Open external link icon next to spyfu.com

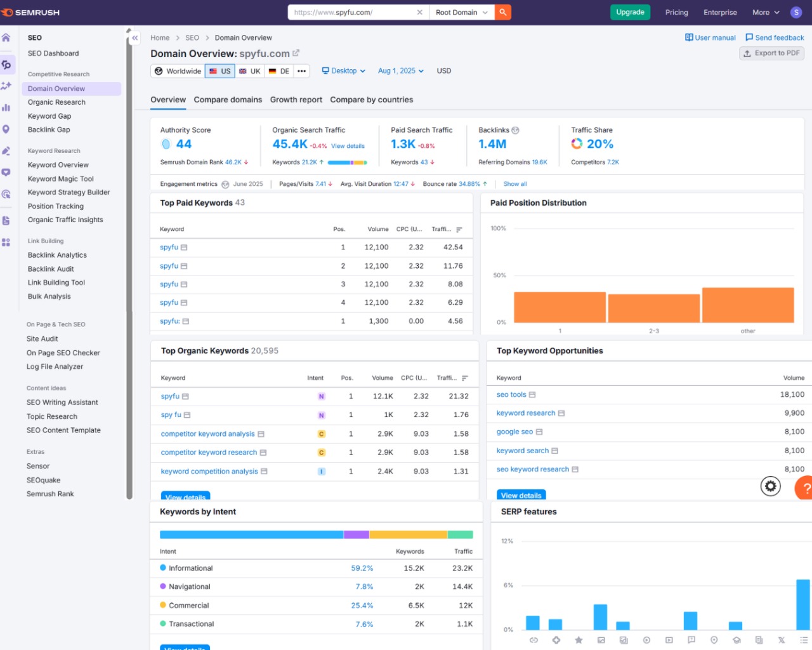296,53
